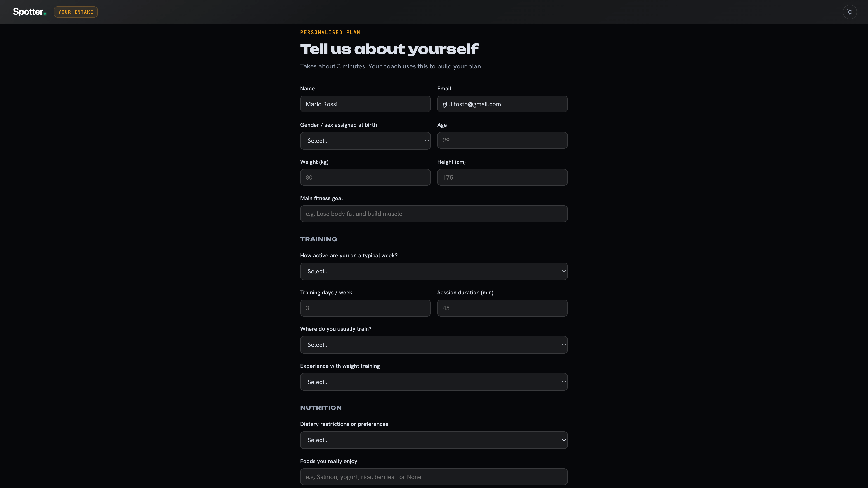Click the Spotter logo
The height and width of the screenshot is (488, 868).
click(x=29, y=12)
